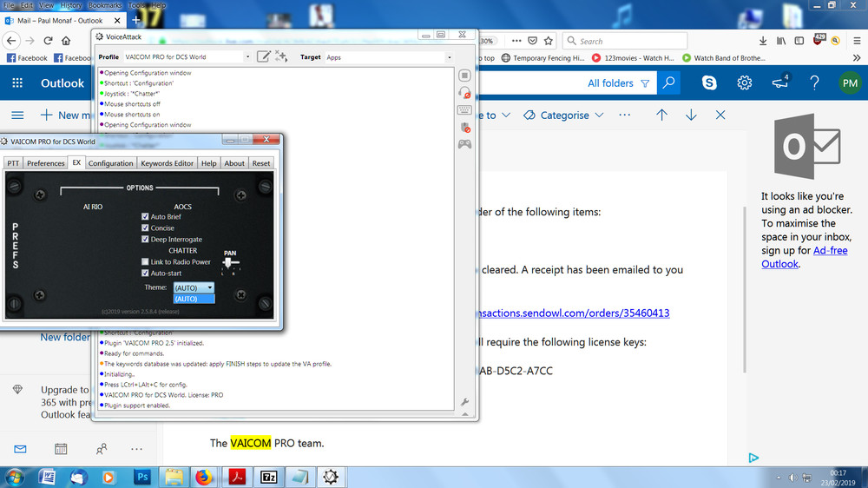
Task: Open Temporary Fencing bookmark
Action: click(543, 57)
